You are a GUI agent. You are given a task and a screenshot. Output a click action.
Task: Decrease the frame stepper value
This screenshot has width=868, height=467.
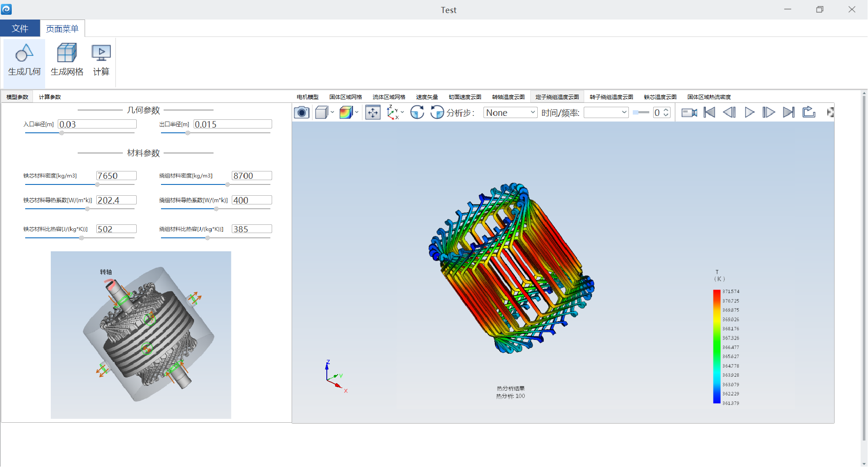(666, 115)
